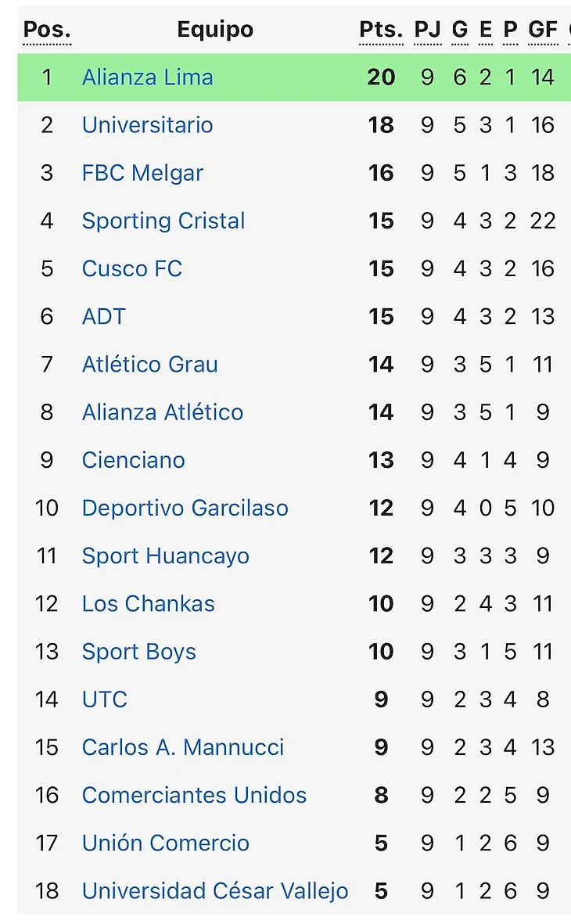Click the UTC team link
This screenshot has height=924, width=571.
[104, 699]
